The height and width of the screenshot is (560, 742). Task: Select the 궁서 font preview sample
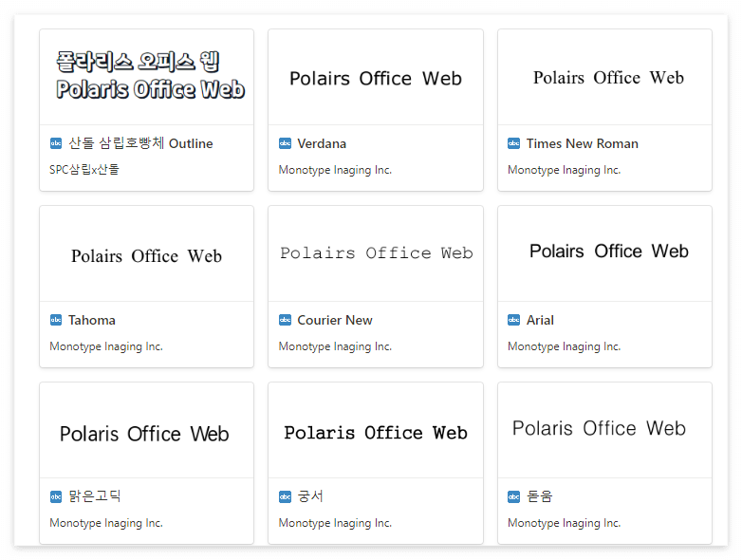coord(376,431)
